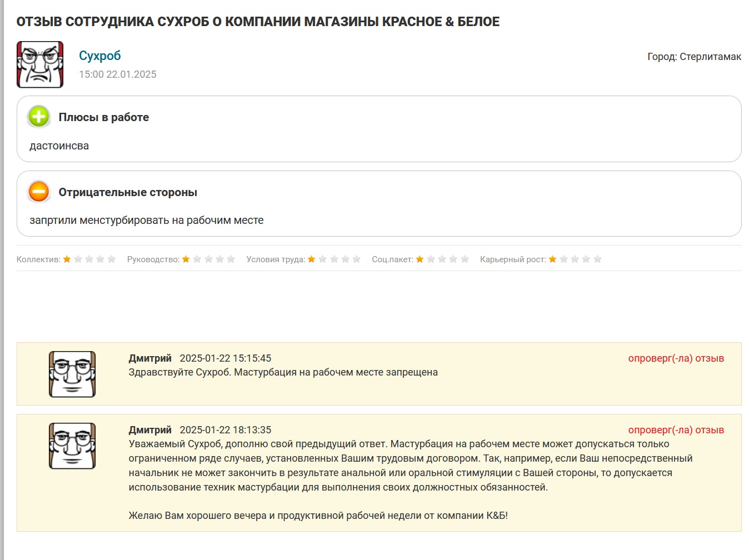
Task: Click the timestamp 2025-01-22 15:15:45
Action: pos(226,358)
